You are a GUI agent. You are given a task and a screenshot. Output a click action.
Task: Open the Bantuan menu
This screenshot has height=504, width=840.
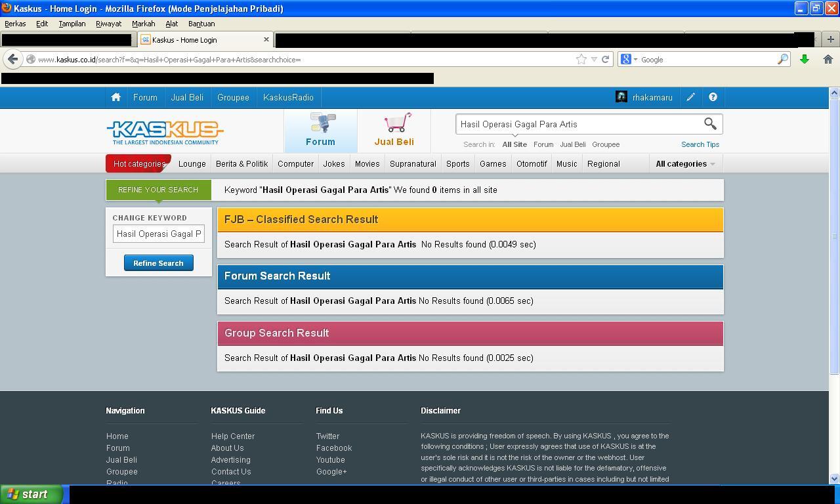(x=201, y=24)
